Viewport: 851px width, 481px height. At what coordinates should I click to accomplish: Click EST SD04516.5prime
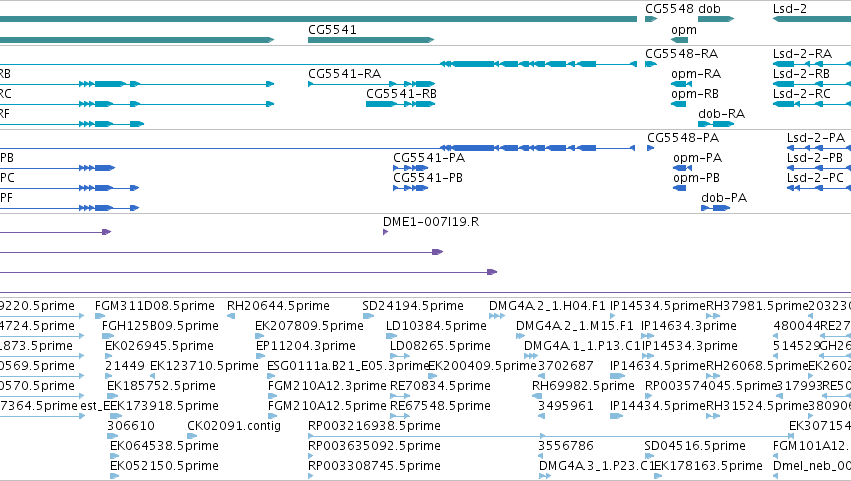tap(695, 447)
